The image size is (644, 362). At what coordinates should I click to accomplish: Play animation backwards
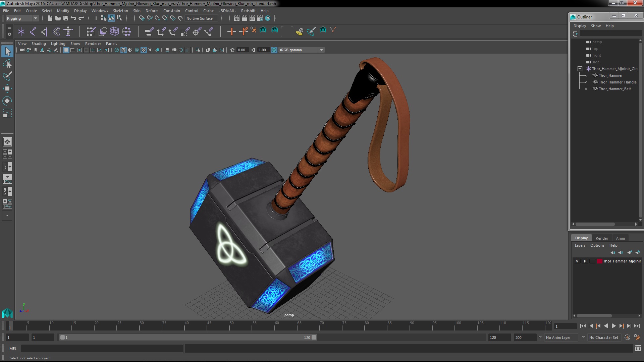coord(606,326)
